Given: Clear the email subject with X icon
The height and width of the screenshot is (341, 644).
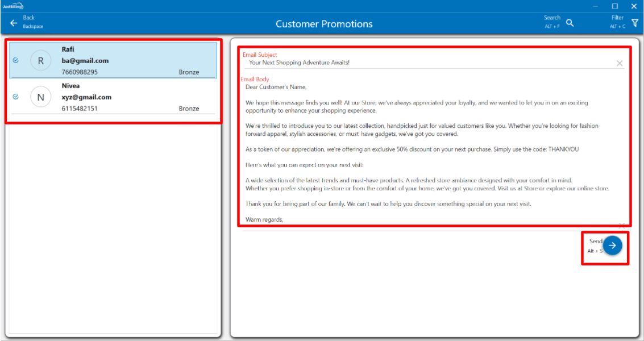Looking at the screenshot, I should (x=620, y=64).
